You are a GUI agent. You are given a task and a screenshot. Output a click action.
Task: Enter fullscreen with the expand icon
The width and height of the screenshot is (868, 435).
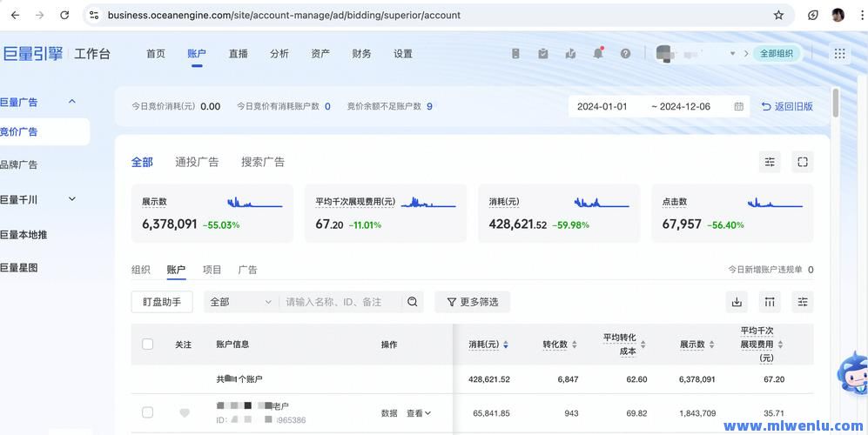pyautogui.click(x=803, y=162)
